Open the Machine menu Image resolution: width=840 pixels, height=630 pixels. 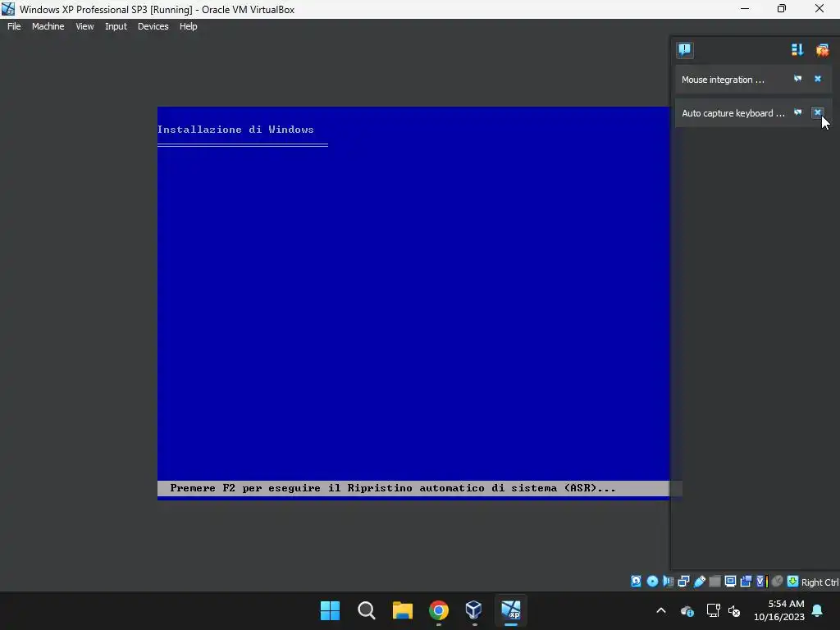48,26
